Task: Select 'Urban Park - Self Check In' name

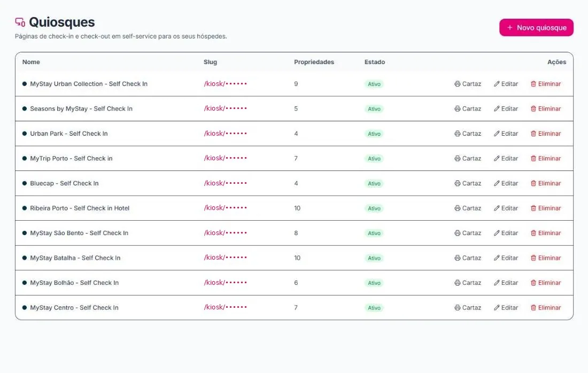Action: click(69, 134)
